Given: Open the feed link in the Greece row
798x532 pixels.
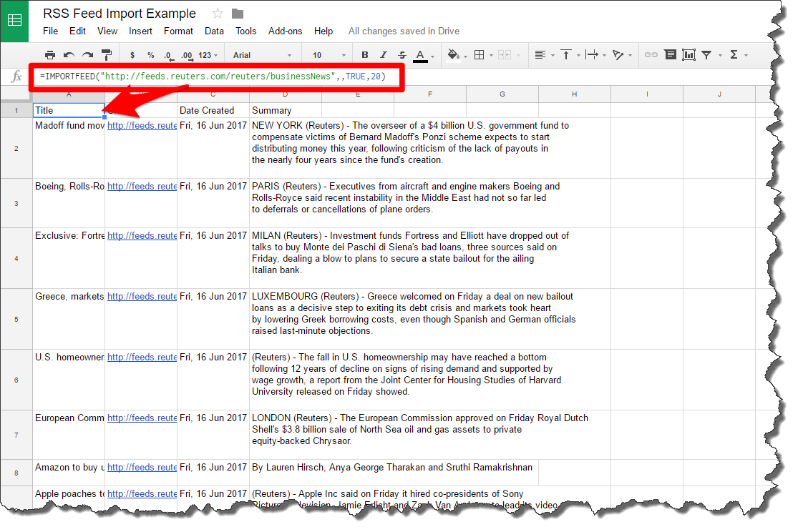Looking at the screenshot, I should pos(142,296).
